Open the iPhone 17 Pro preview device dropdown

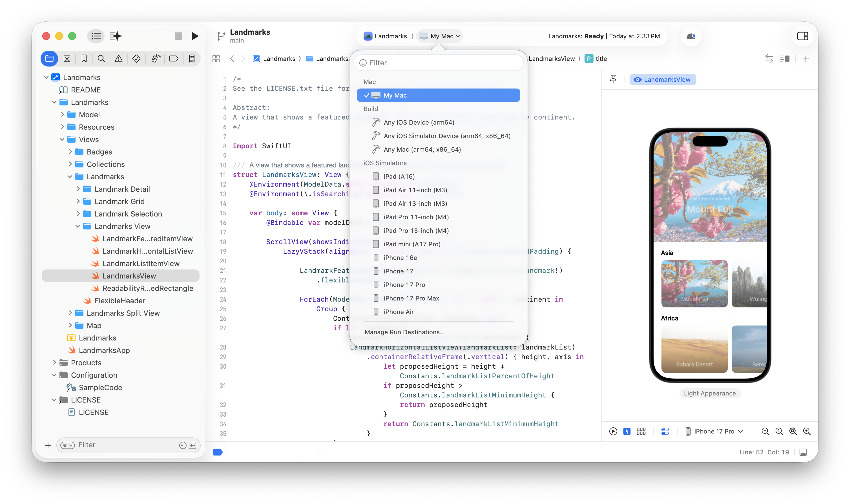[x=714, y=431]
